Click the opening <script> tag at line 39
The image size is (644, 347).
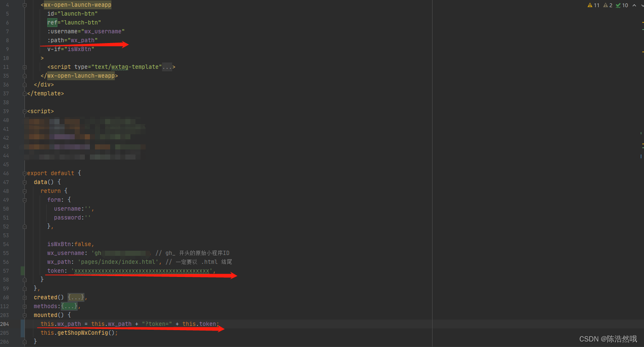click(41, 111)
